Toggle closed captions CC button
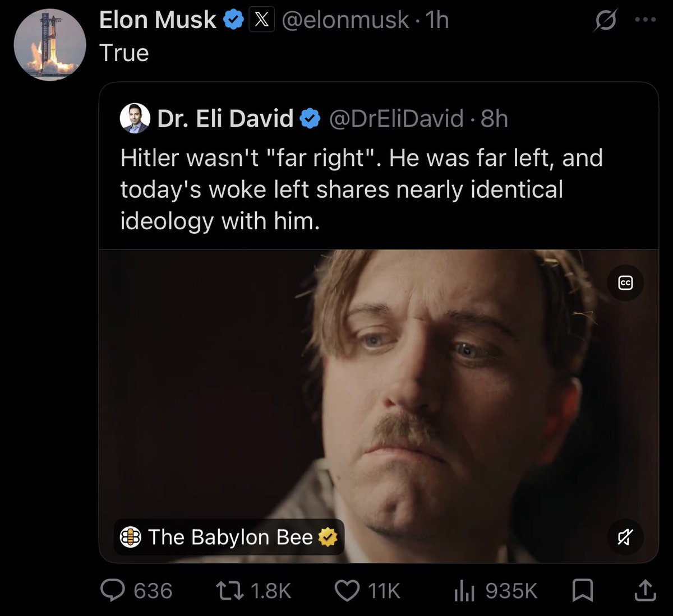Image resolution: width=673 pixels, height=616 pixels. pos(625,283)
